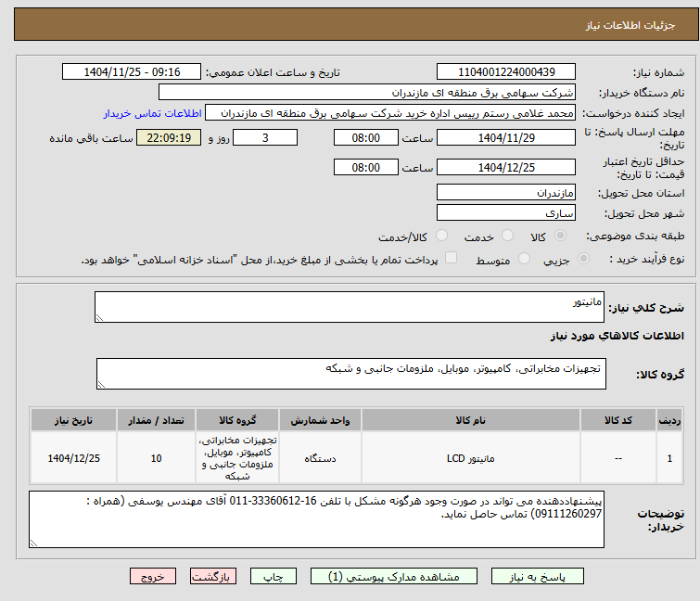Click the buyer organization name field

367,93
